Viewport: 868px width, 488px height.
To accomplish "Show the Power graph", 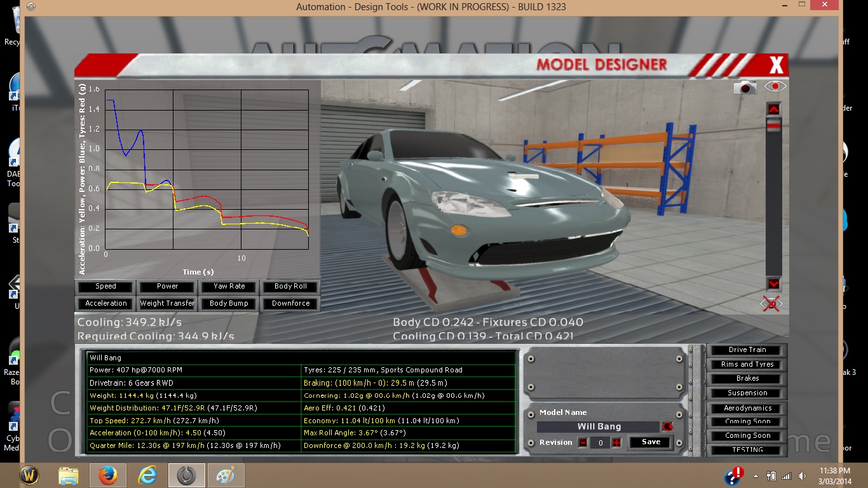I will click(x=168, y=287).
